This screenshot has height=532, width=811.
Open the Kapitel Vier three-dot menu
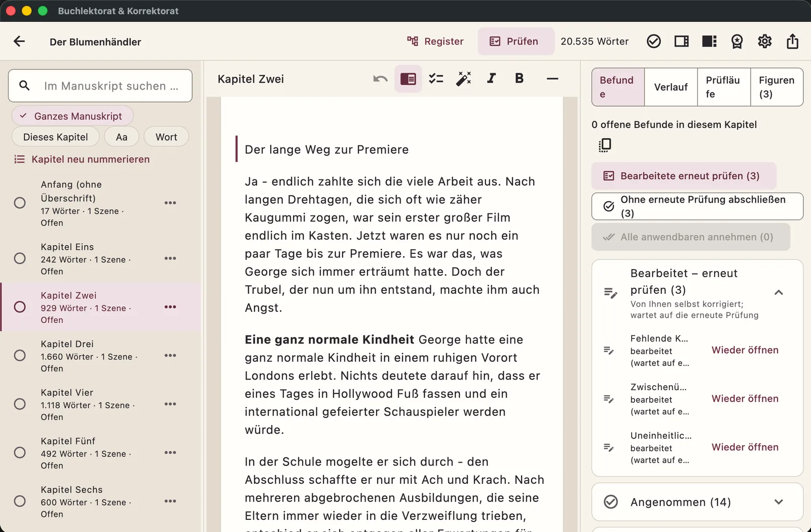click(x=170, y=404)
